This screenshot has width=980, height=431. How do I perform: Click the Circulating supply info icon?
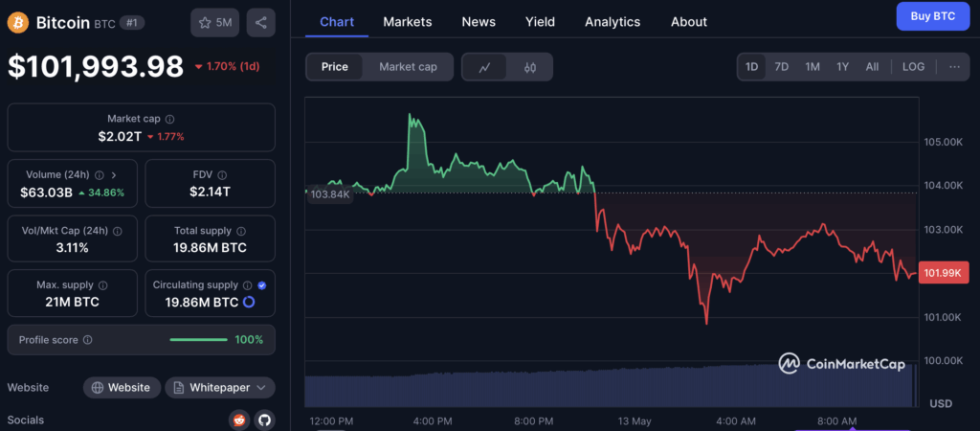(x=248, y=285)
